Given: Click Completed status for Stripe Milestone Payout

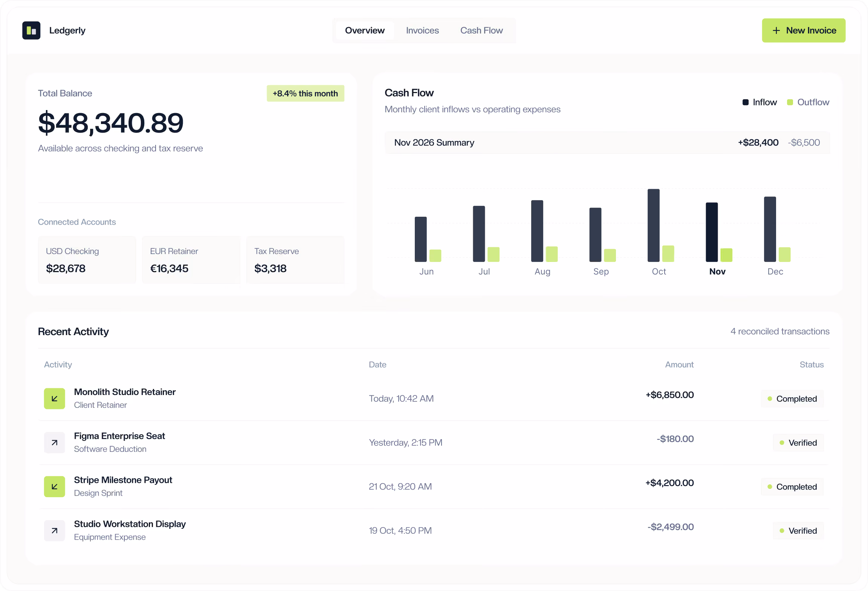Looking at the screenshot, I should [x=792, y=487].
